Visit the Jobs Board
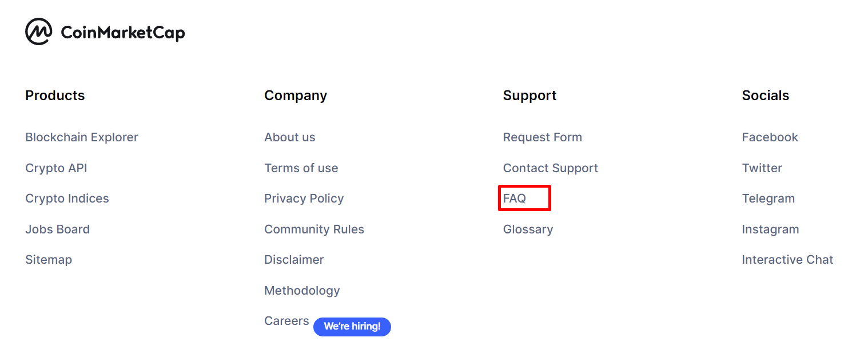This screenshot has height=361, width=868. click(57, 229)
